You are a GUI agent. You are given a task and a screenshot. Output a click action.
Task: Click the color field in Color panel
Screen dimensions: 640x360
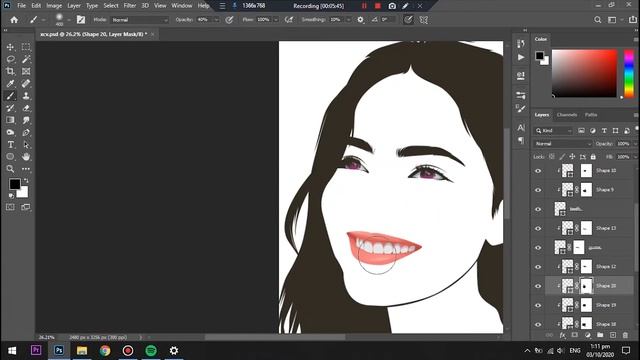point(584,73)
